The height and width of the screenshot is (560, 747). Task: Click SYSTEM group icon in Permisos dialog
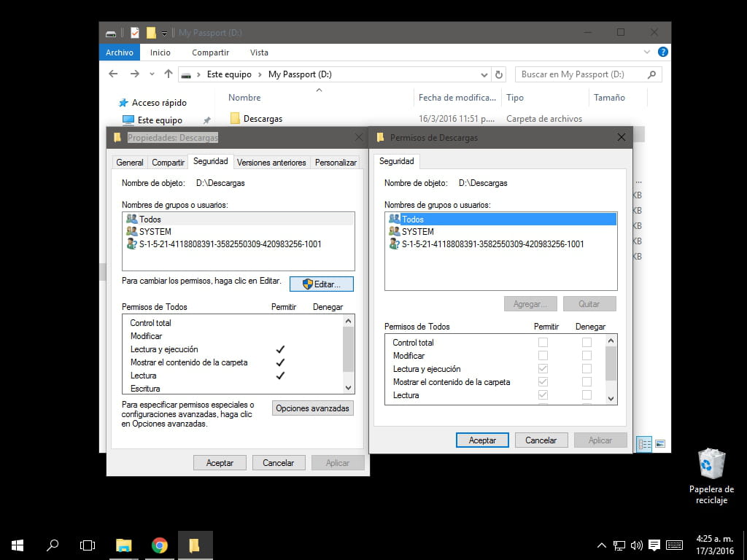(394, 231)
